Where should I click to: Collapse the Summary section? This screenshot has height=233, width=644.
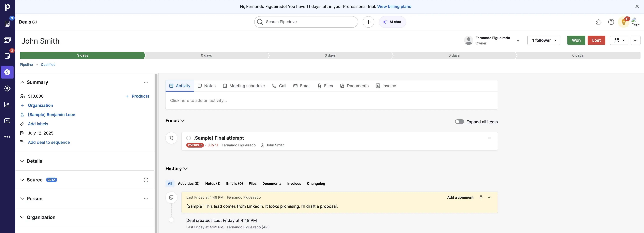tap(22, 82)
